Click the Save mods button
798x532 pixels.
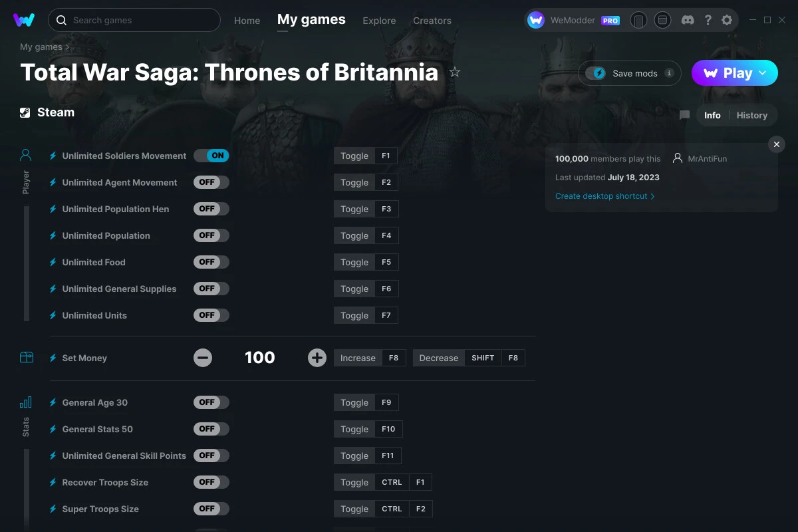pyautogui.click(x=629, y=73)
